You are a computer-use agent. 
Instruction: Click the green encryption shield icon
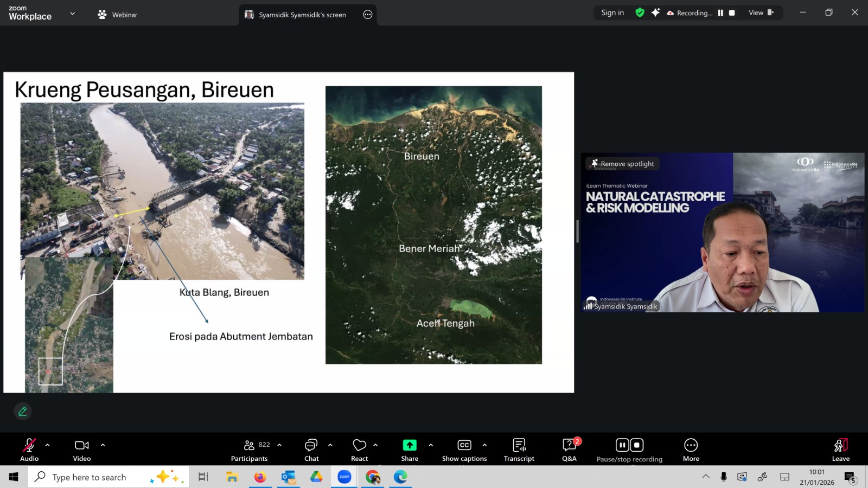click(x=640, y=12)
